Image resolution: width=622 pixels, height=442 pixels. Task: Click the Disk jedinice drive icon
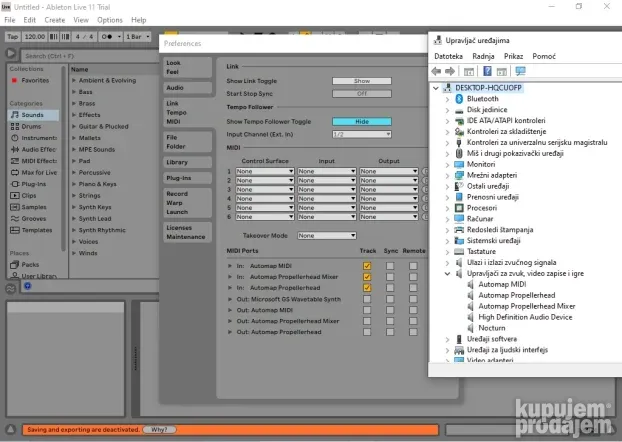459,110
